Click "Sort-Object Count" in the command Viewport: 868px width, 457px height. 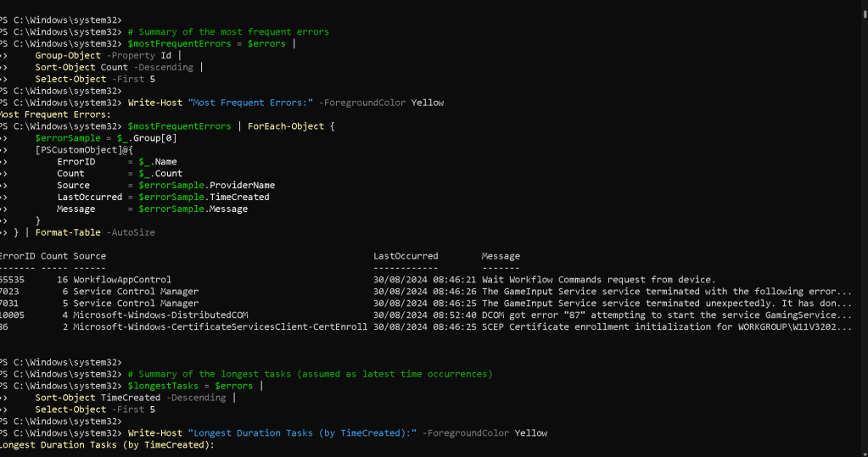(x=81, y=68)
